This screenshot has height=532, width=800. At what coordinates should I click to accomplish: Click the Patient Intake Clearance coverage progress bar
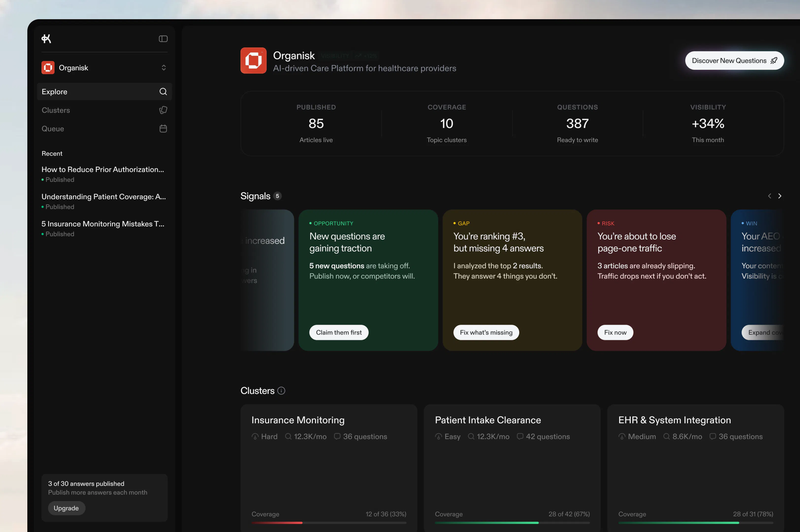click(512, 523)
